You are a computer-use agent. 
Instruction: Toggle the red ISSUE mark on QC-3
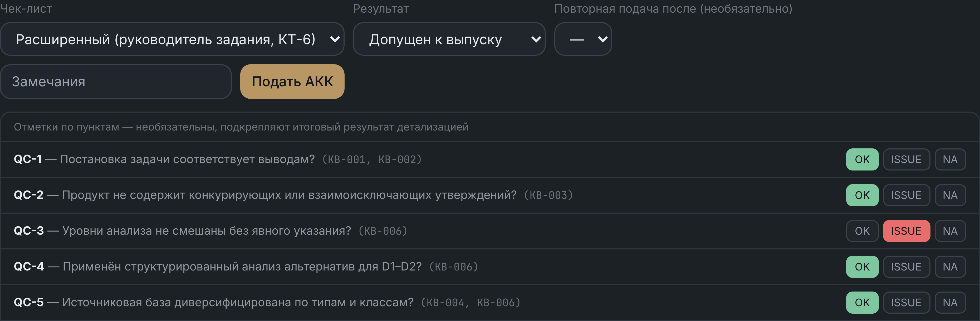(906, 231)
